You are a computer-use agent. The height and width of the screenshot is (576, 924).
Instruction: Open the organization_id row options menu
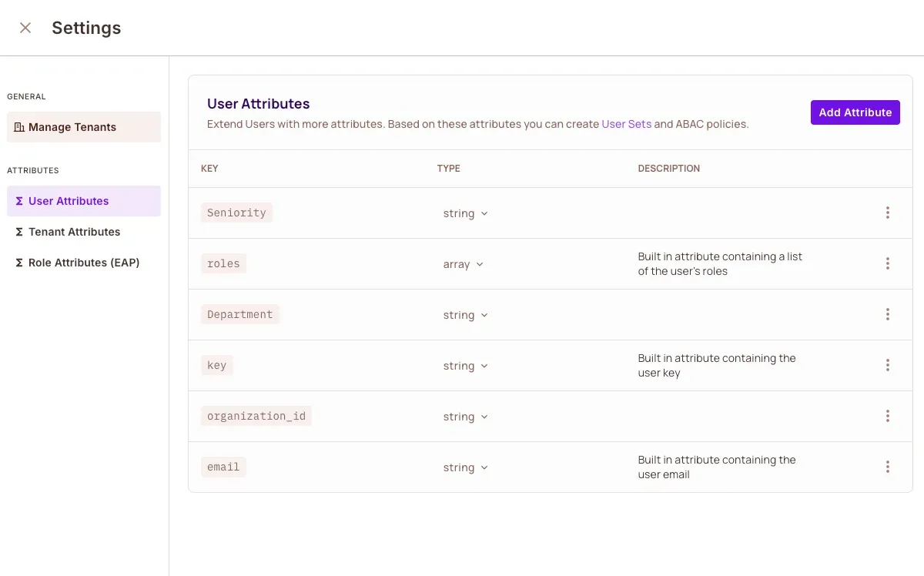point(887,417)
